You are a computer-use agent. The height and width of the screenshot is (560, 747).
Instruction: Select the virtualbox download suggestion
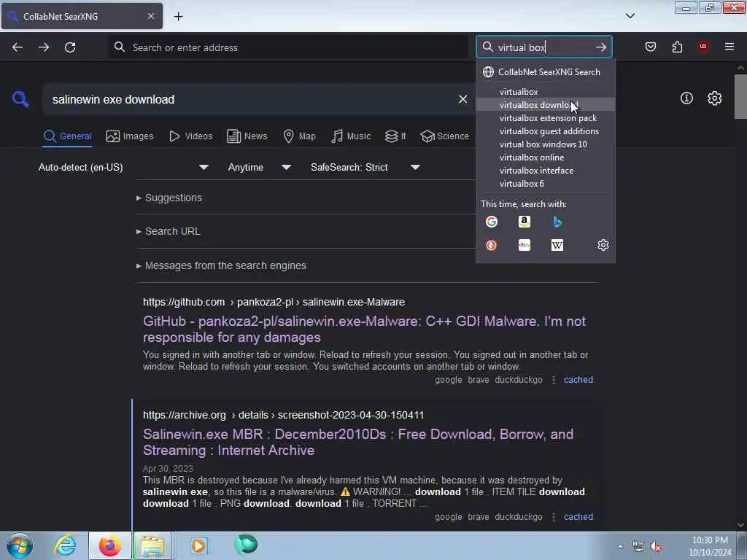tap(546, 105)
